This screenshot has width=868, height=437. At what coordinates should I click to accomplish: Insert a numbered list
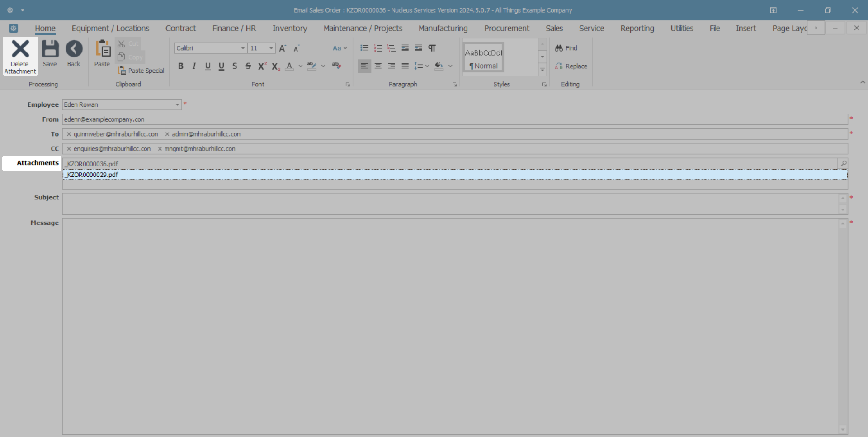pyautogui.click(x=378, y=48)
